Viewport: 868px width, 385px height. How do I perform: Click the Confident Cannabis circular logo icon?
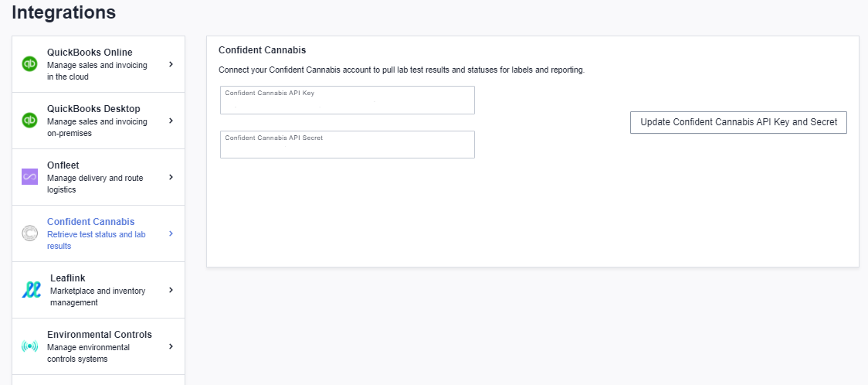click(x=29, y=233)
